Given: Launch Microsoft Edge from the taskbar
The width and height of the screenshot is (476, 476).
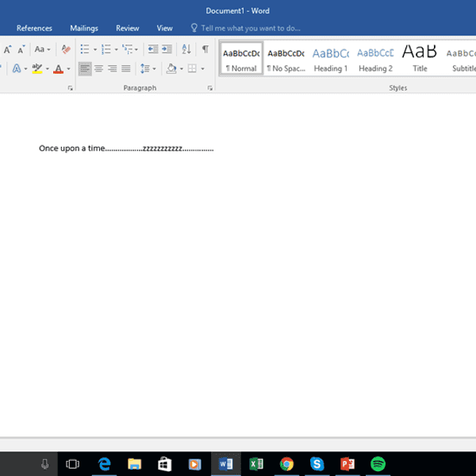Looking at the screenshot, I should [x=104, y=464].
